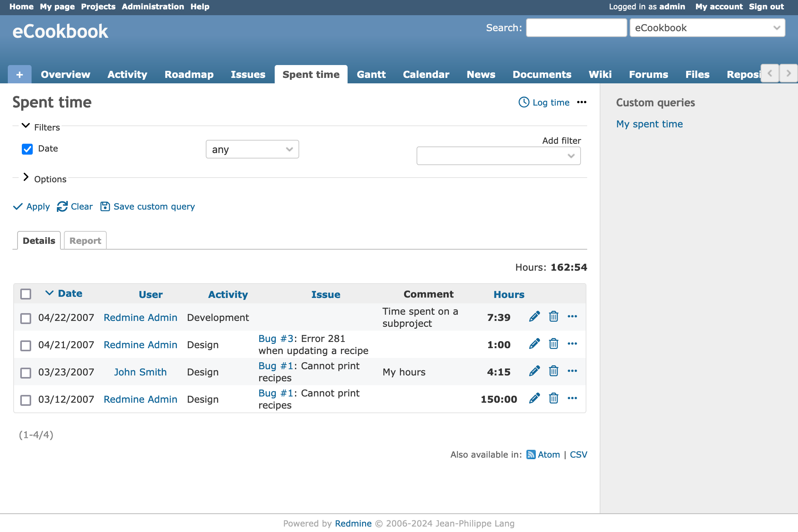The height and width of the screenshot is (532, 798).
Task: Click the Clear reload icon
Action: click(62, 206)
